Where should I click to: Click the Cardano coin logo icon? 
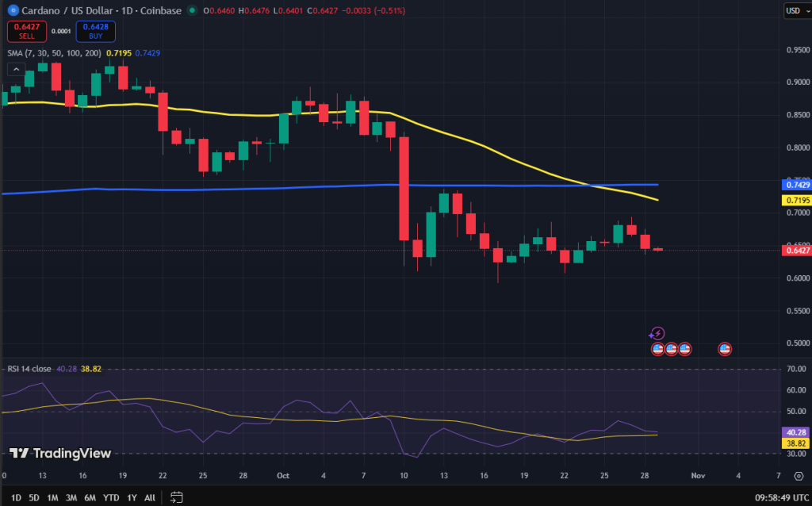point(13,10)
